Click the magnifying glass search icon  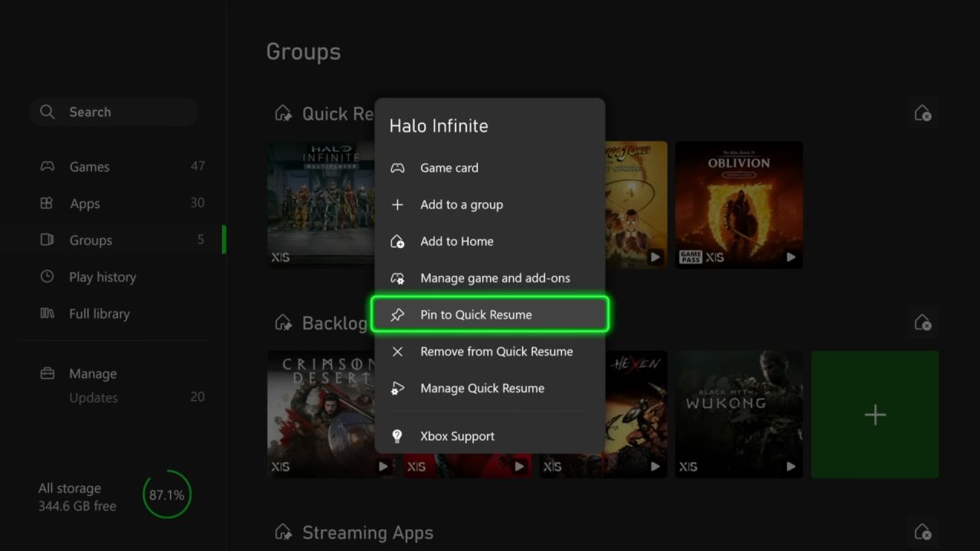[x=47, y=112]
